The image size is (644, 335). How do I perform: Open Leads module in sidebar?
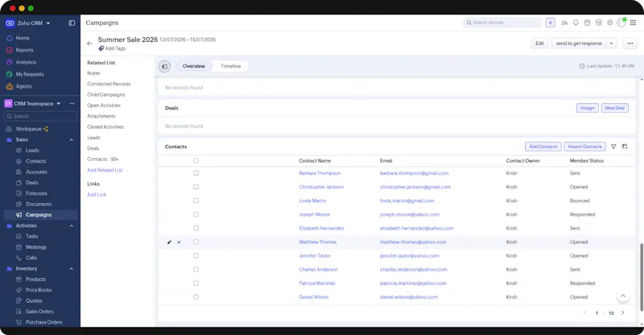point(32,151)
